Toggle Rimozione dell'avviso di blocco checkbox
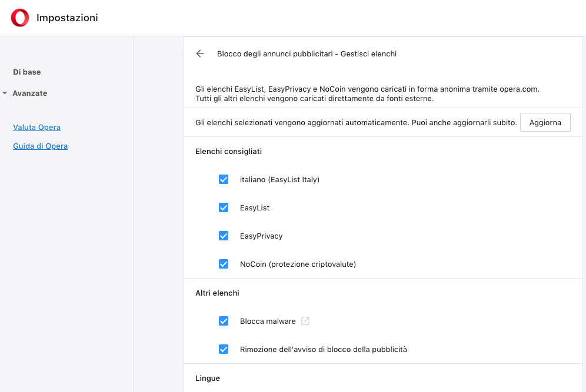The width and height of the screenshot is (586, 392). point(224,350)
